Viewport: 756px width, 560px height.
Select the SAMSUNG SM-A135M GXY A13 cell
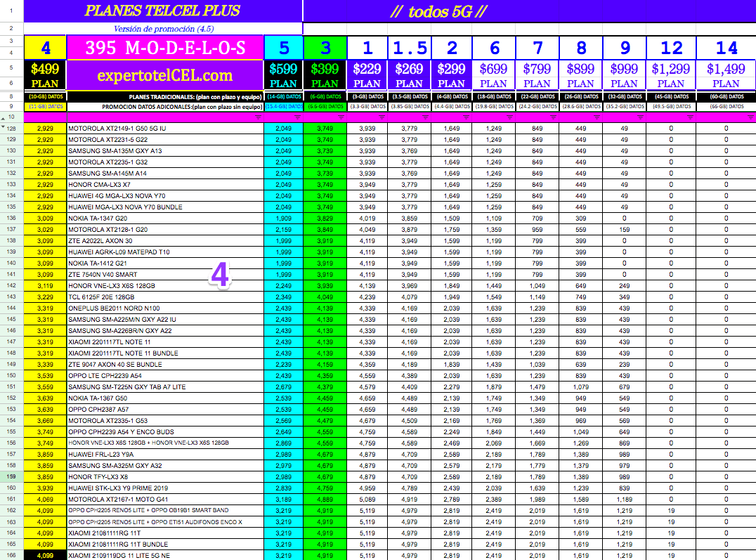coord(165,150)
